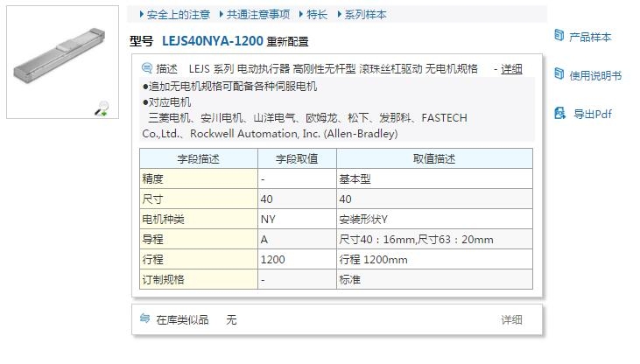Select the 电机种类 NY value cell

[268, 219]
